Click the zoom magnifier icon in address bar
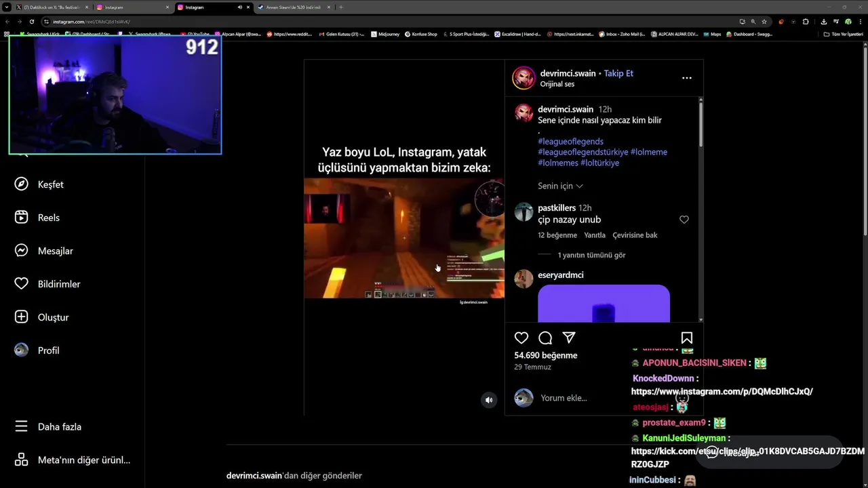Viewport: 868px width, 488px height. [x=753, y=21]
